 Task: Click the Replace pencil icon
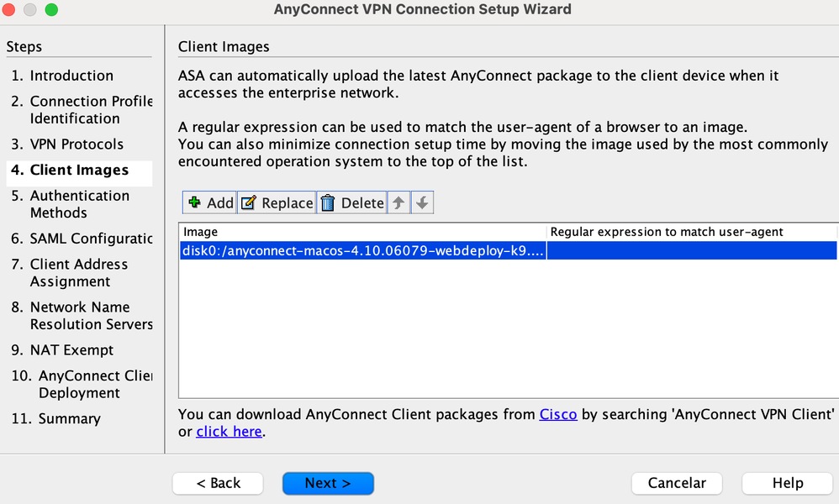coord(248,202)
